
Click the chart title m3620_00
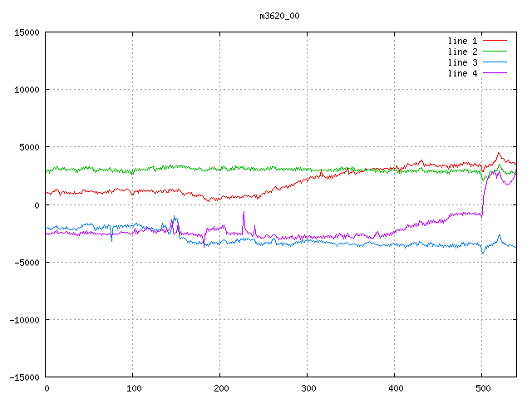click(279, 16)
